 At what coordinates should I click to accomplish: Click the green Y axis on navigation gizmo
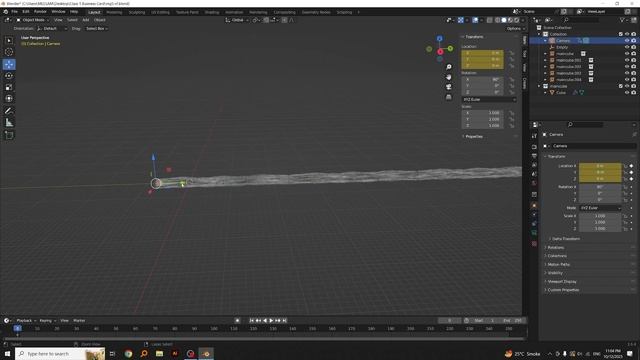coord(450,49)
